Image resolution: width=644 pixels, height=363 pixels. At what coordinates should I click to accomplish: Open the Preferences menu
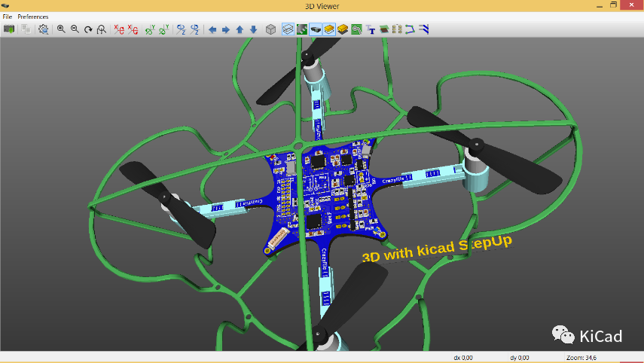click(33, 17)
